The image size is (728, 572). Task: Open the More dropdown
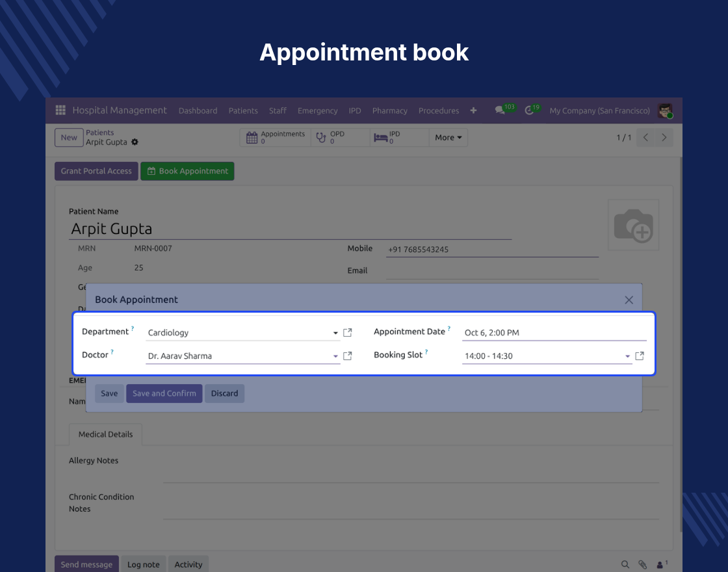pyautogui.click(x=448, y=137)
